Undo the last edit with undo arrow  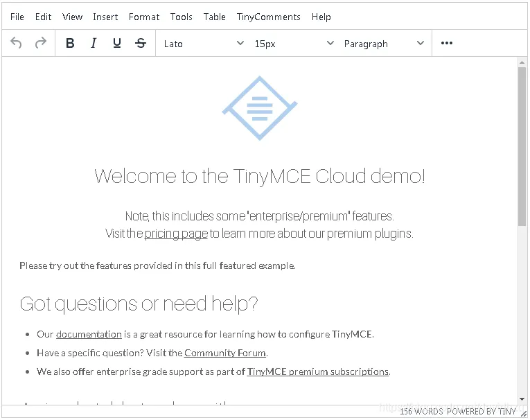click(16, 43)
